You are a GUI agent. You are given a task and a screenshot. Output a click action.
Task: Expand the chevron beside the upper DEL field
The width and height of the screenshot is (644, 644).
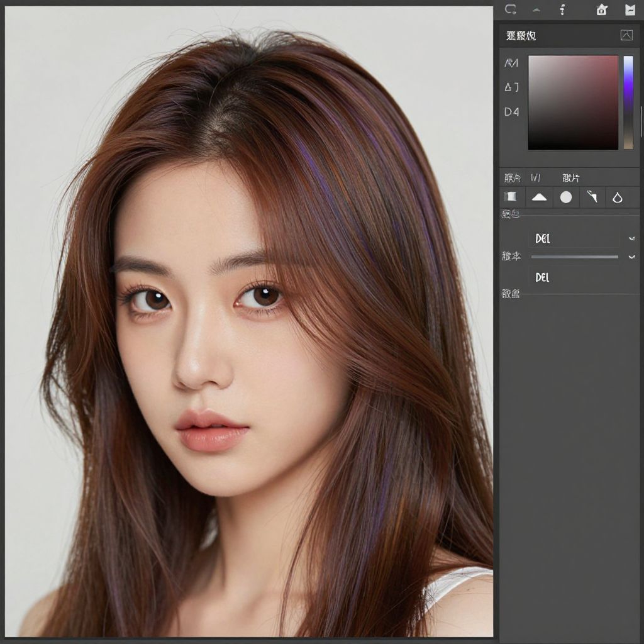(x=631, y=239)
